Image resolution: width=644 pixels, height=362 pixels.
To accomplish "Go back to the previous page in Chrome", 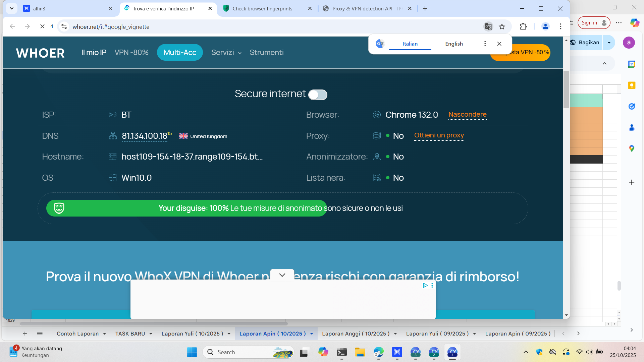I will pos(12,26).
